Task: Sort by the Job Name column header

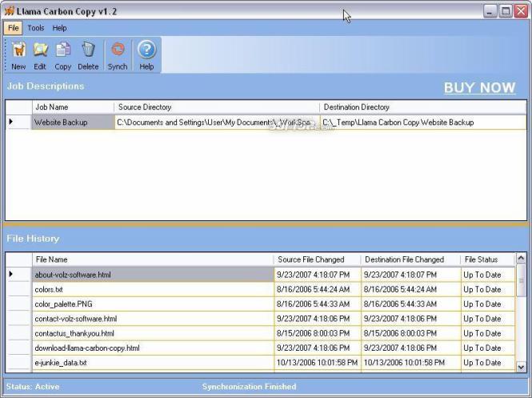Action: tap(74, 107)
